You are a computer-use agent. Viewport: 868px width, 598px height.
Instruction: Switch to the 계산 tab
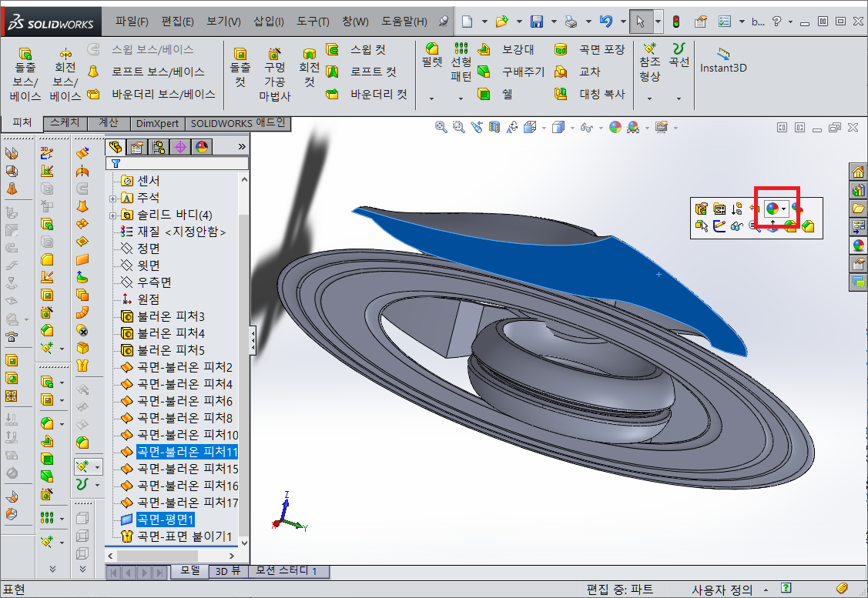coord(109,123)
